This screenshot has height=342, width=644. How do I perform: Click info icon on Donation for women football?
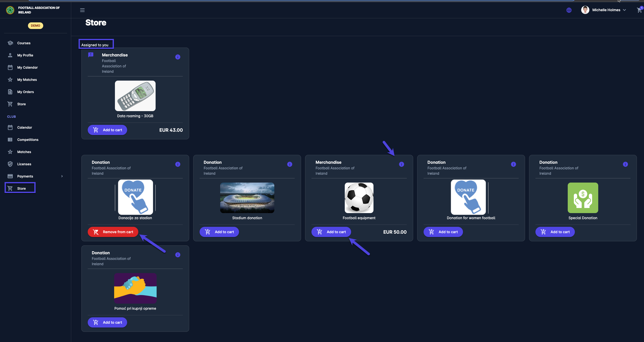tap(513, 164)
